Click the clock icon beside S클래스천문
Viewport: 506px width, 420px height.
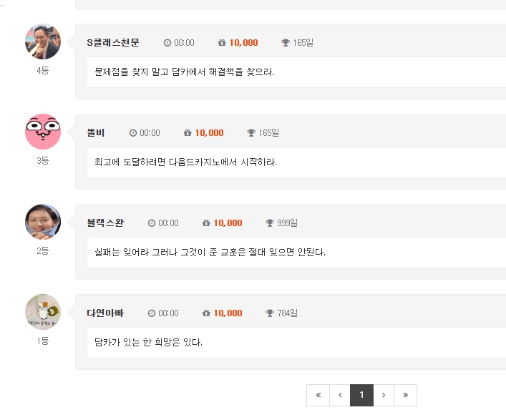click(x=167, y=43)
